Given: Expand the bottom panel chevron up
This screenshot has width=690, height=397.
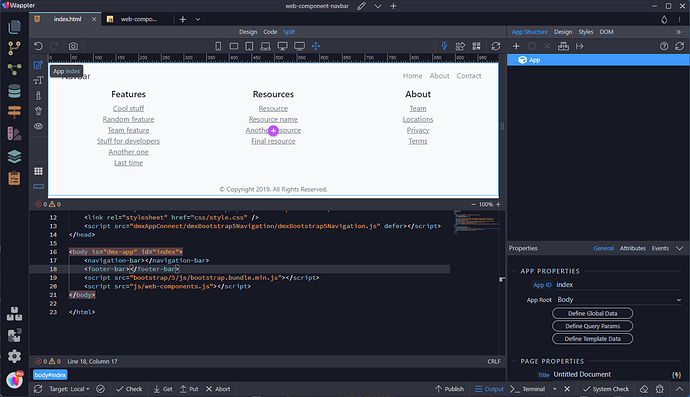Looking at the screenshot, I should pos(680,389).
